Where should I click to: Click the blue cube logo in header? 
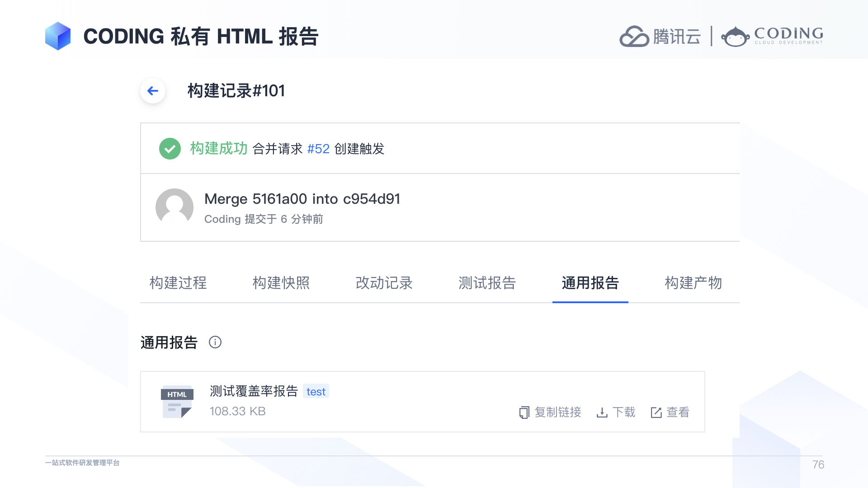tap(58, 36)
